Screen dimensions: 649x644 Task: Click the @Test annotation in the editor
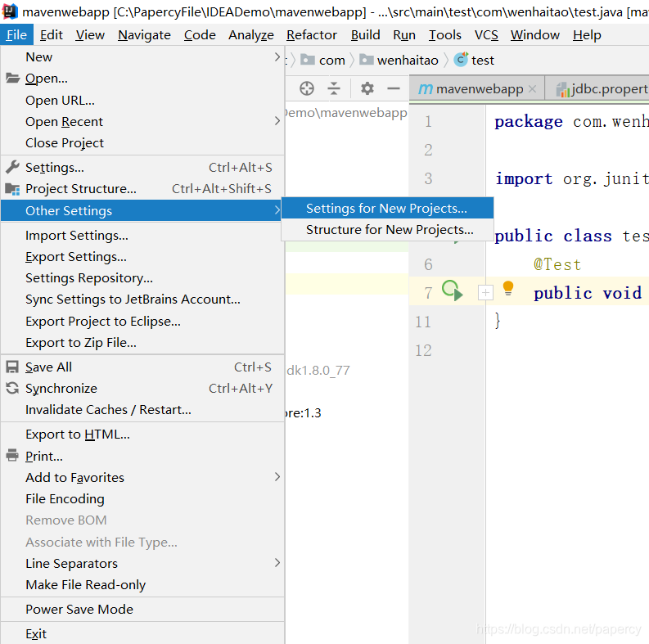557,264
